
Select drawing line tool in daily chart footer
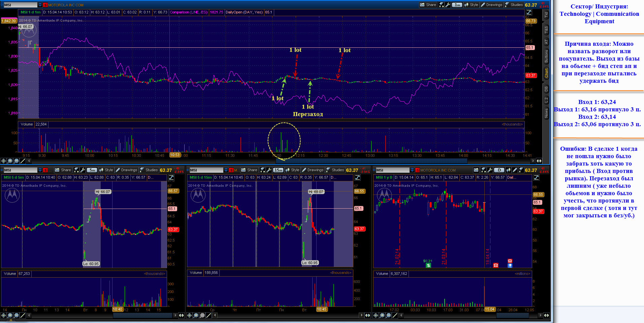[395, 315]
